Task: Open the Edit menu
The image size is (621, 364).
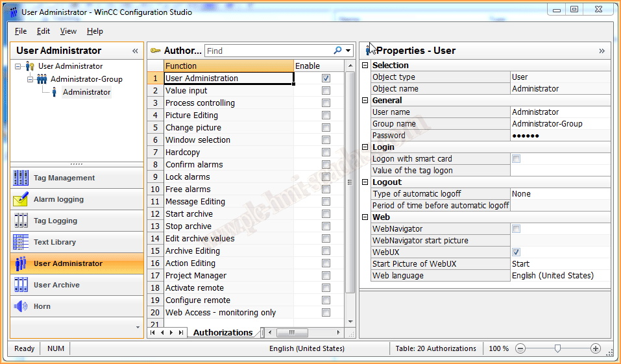Action: (x=43, y=31)
